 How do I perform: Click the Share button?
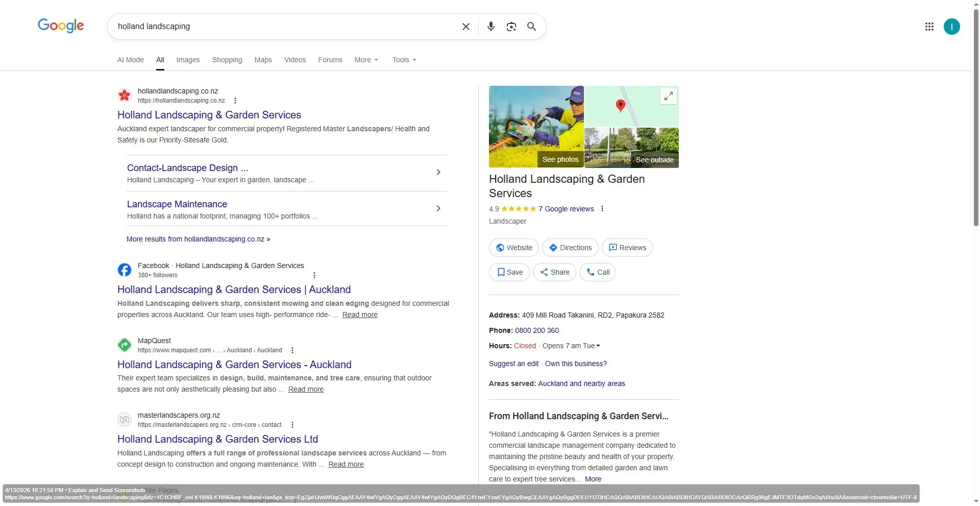point(554,272)
